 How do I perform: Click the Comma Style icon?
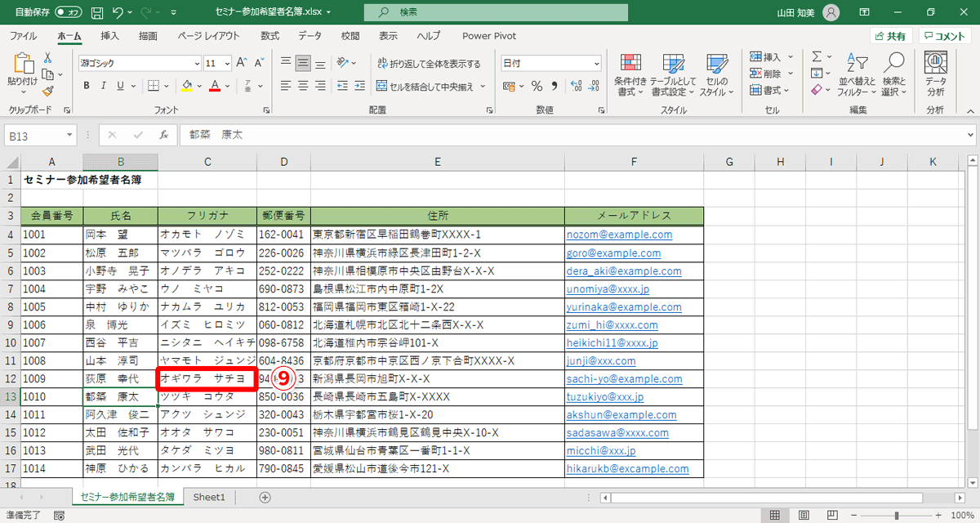(555, 86)
